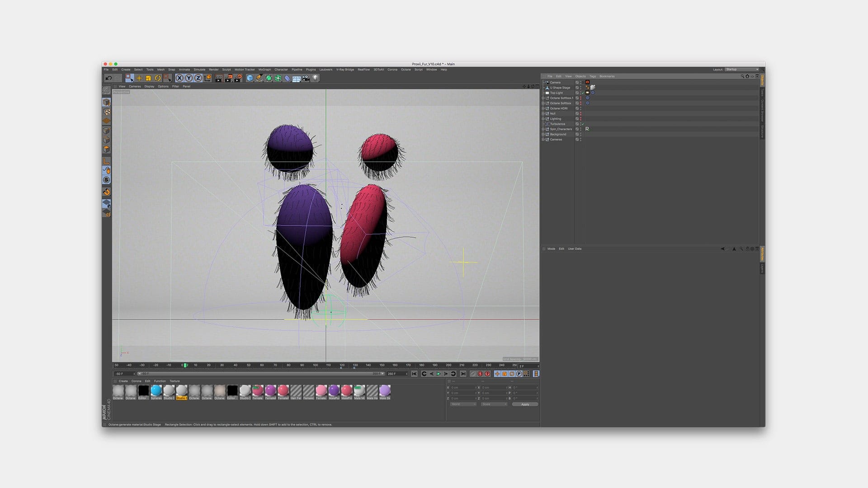Expand the Octane HDRI object

(543, 108)
